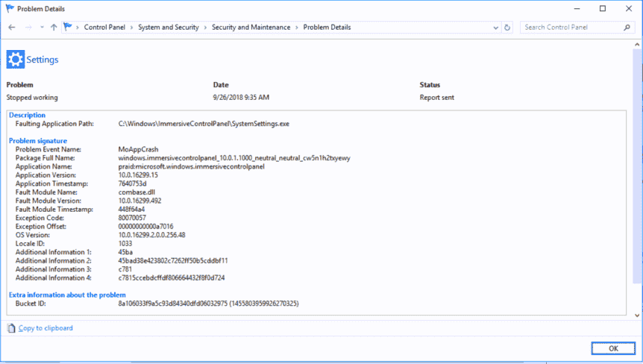Open recent locations dropdown arrow
The width and height of the screenshot is (643, 364).
coord(42,28)
